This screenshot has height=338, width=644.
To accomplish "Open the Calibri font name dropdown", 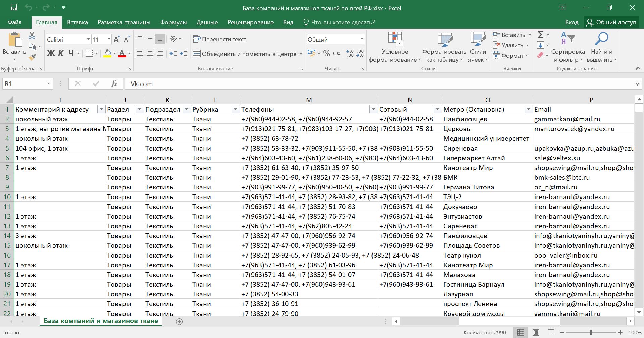I will tap(88, 39).
